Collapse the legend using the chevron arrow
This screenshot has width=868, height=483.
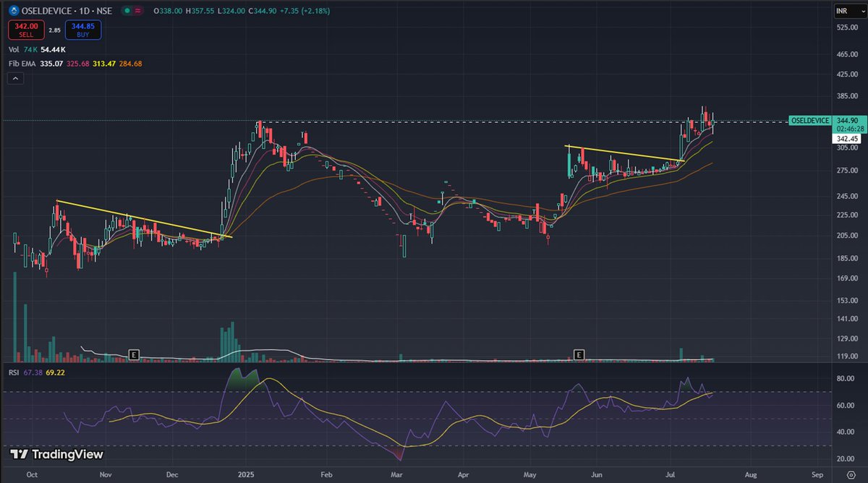click(15, 78)
